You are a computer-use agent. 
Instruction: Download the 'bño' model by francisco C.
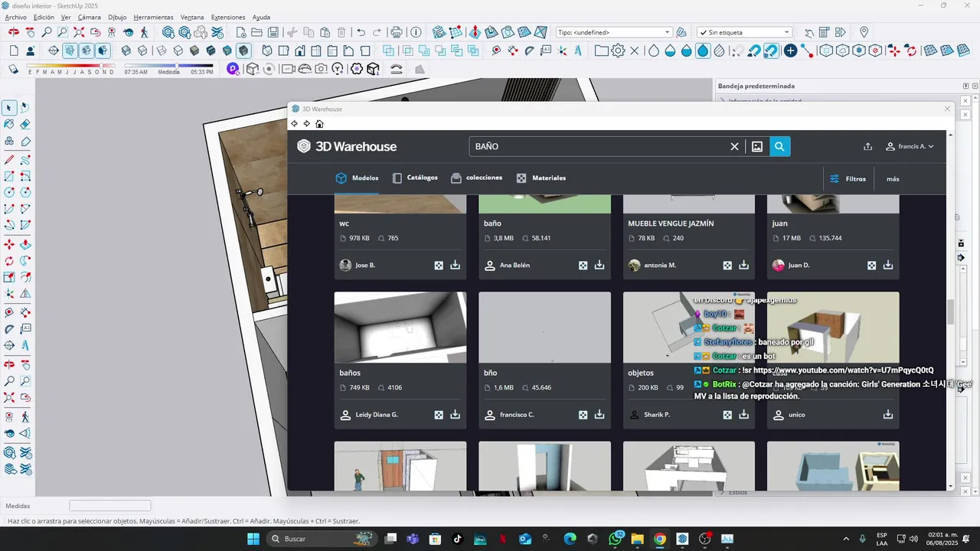tap(599, 414)
